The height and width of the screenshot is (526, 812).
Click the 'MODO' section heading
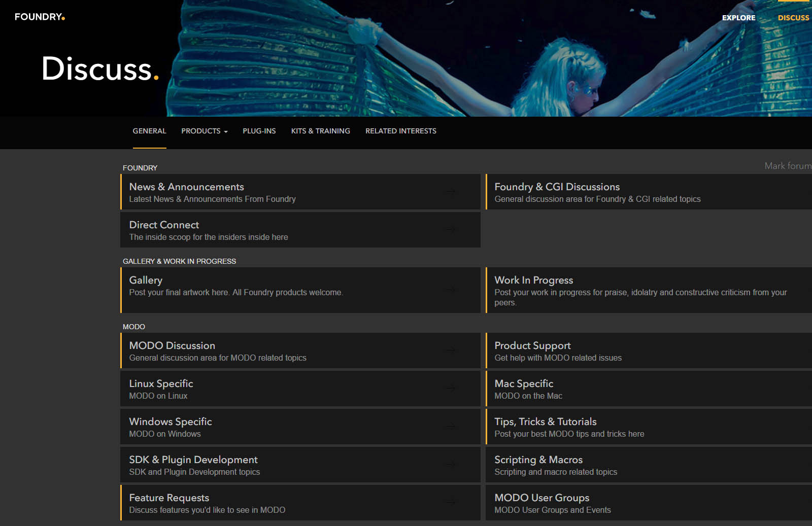click(134, 327)
